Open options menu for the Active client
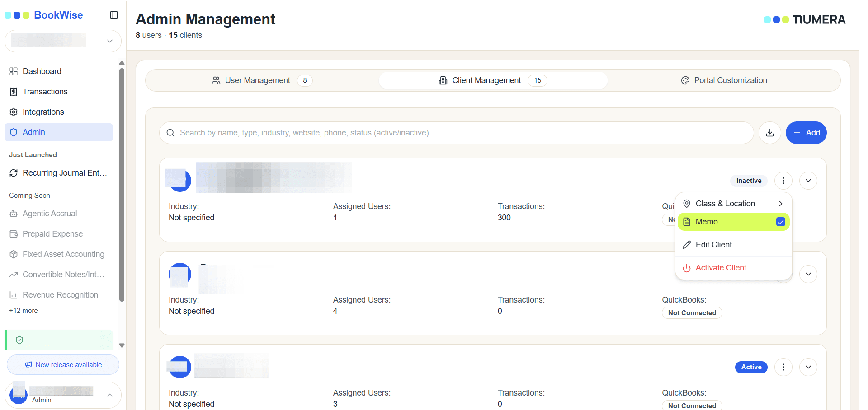Image resolution: width=868 pixels, height=410 pixels. click(x=783, y=367)
